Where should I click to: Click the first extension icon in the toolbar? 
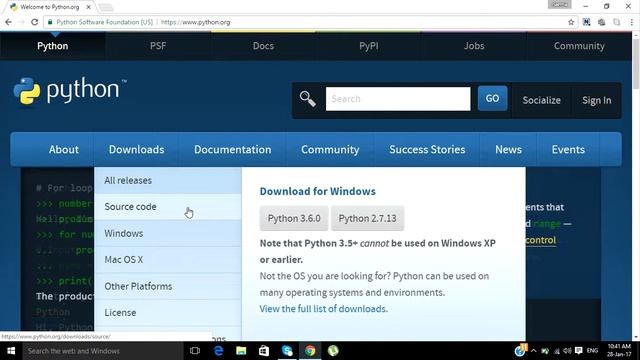(x=587, y=22)
